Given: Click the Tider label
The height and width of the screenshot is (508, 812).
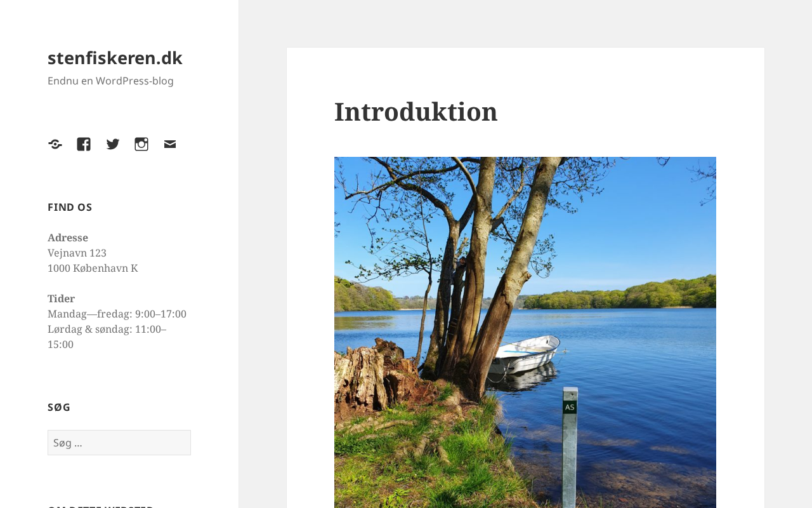Looking at the screenshot, I should coord(61,298).
